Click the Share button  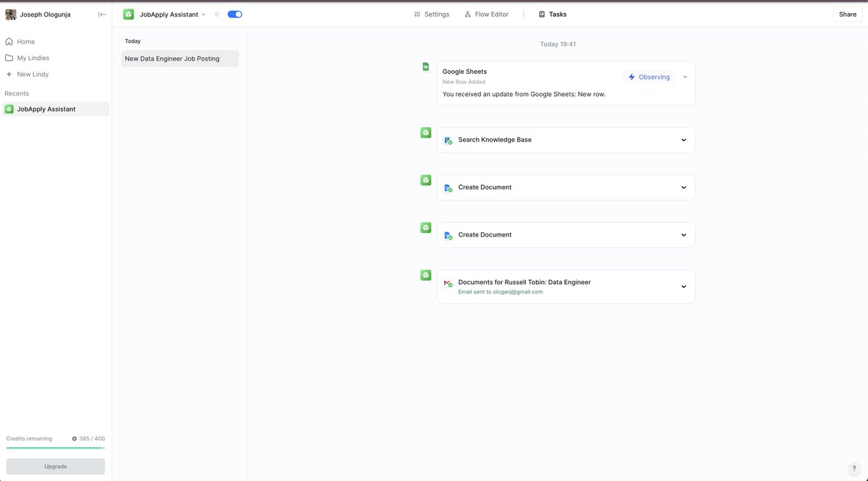(848, 14)
